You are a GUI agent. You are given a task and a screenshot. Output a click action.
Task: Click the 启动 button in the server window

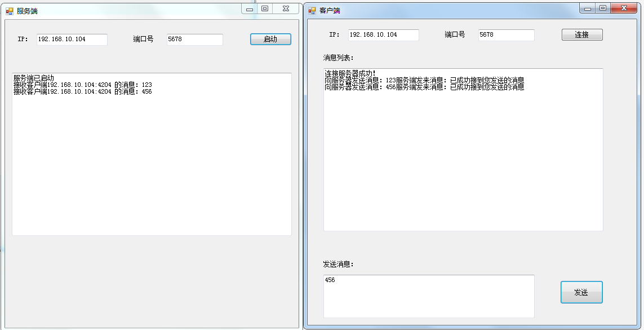(x=270, y=39)
